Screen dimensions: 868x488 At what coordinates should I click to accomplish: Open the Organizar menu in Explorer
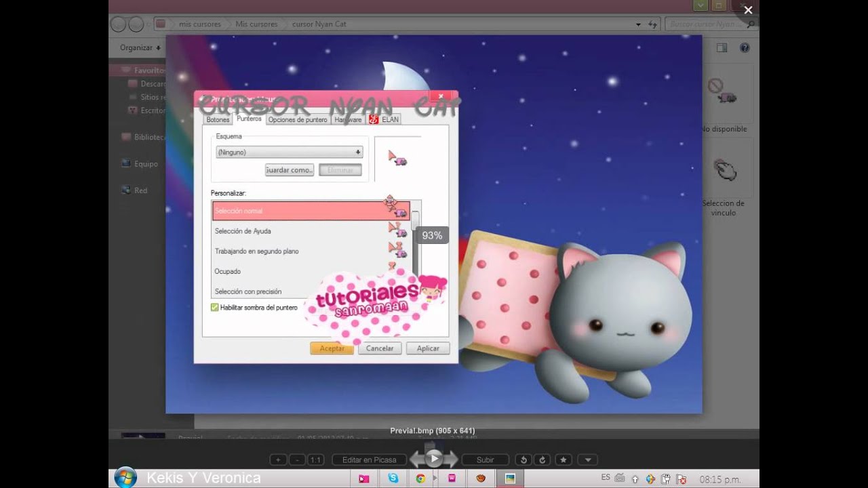coord(140,48)
